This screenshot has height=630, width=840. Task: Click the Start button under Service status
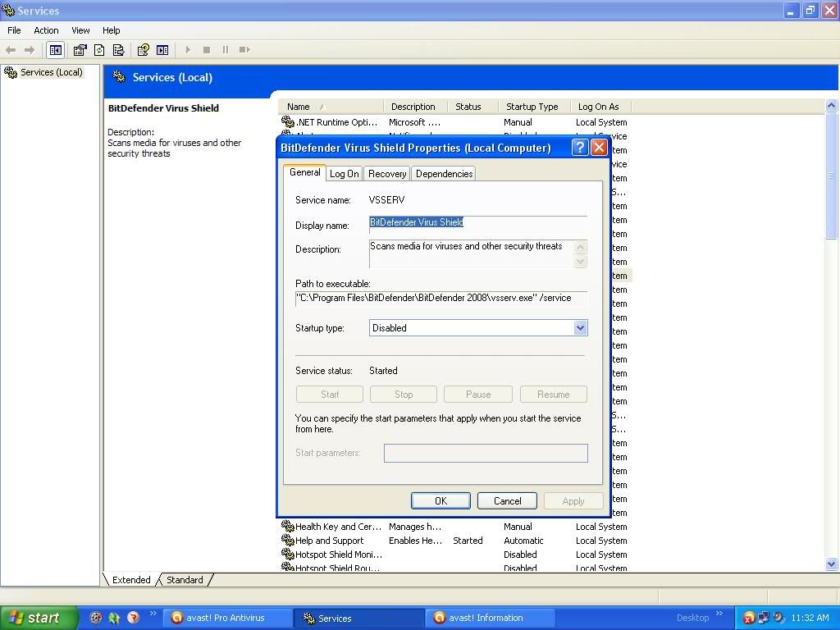click(330, 395)
